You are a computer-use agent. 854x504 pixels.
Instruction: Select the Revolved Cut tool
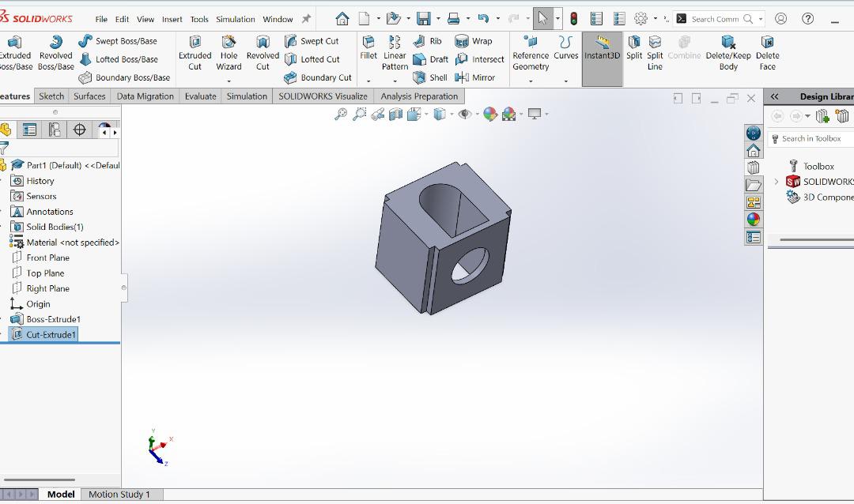[263, 54]
